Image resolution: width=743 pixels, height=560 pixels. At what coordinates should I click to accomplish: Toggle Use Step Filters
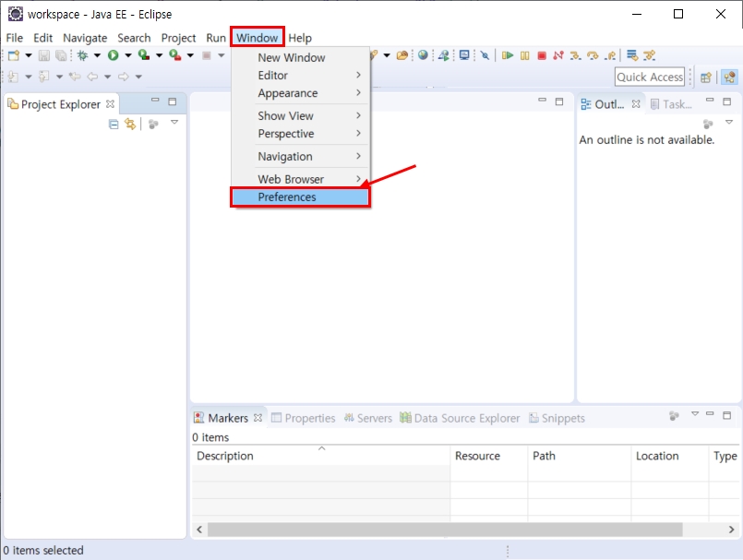click(x=649, y=55)
